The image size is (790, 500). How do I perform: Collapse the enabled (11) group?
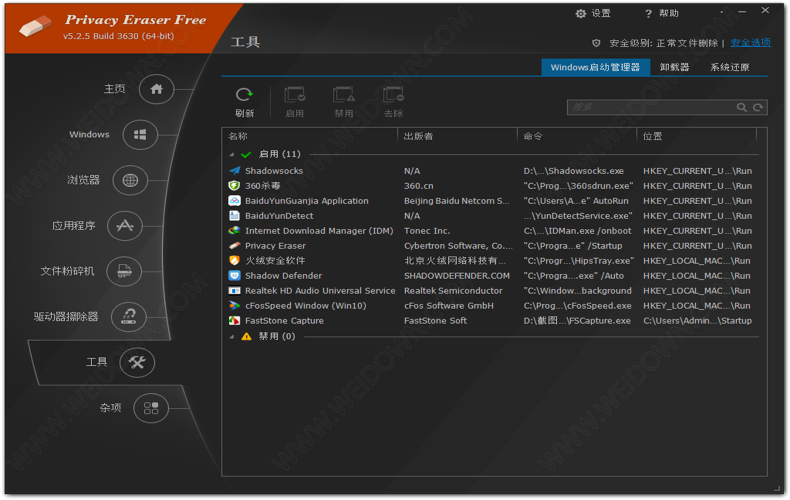pos(232,155)
